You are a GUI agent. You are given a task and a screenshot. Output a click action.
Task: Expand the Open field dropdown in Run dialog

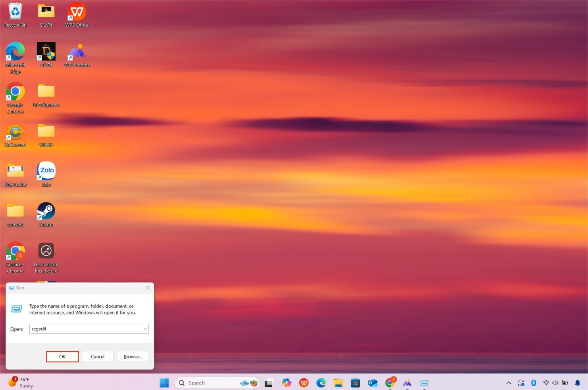pos(145,329)
